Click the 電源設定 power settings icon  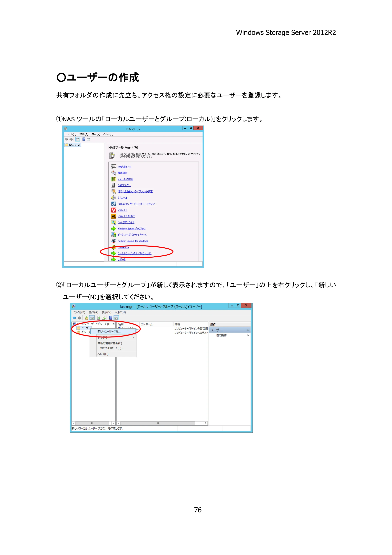click(x=113, y=173)
